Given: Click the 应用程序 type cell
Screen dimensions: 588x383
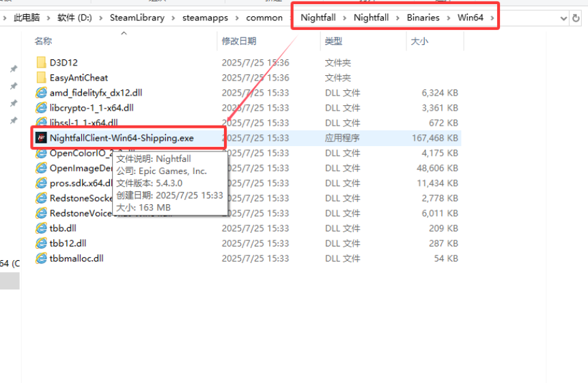Looking at the screenshot, I should coord(342,138).
